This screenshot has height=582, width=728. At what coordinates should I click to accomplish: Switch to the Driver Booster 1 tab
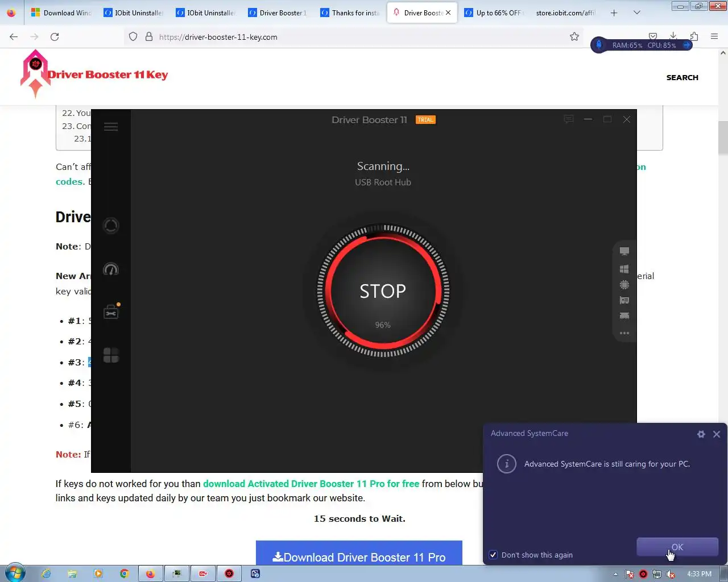pyautogui.click(x=278, y=13)
